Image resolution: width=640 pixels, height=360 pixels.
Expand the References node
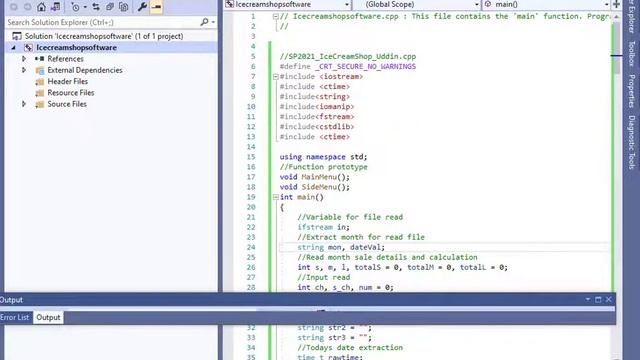point(24,59)
